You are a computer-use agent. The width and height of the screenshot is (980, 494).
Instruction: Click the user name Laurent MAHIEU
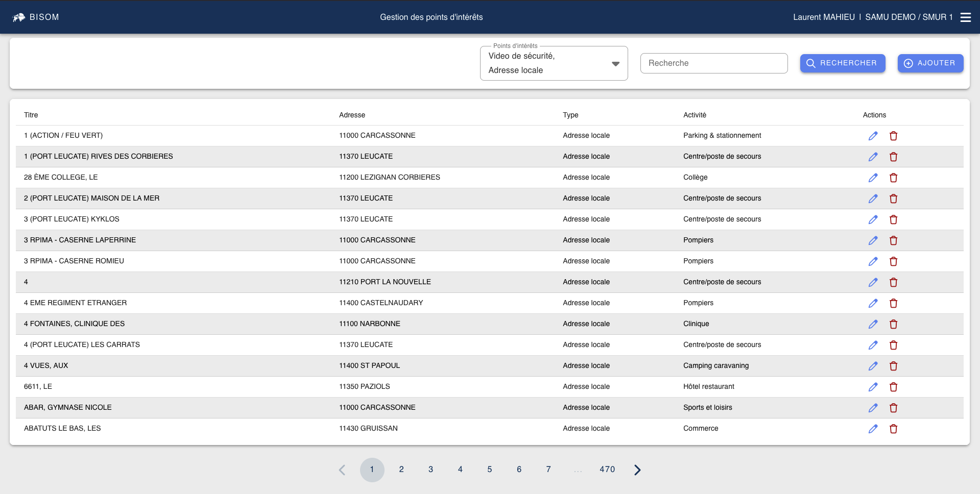824,17
